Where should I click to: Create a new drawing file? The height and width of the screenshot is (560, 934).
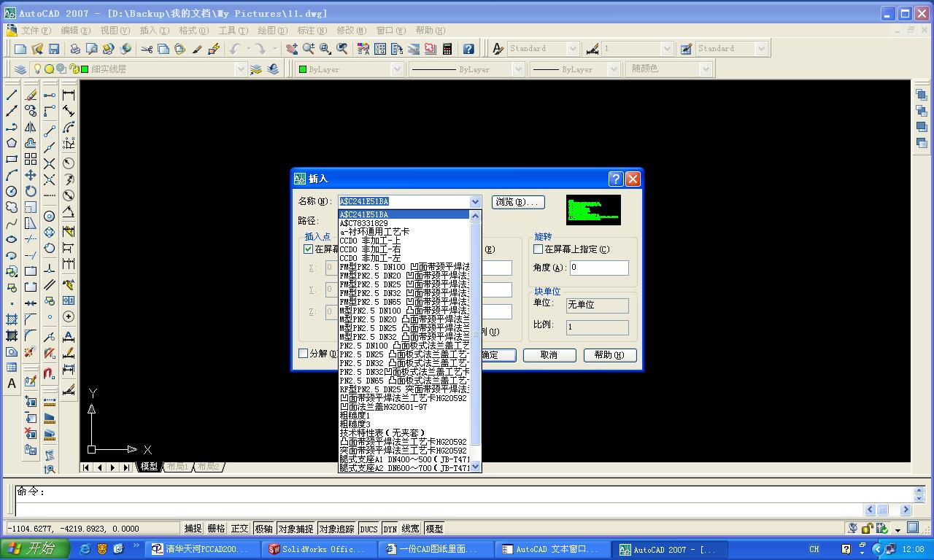click(20, 49)
